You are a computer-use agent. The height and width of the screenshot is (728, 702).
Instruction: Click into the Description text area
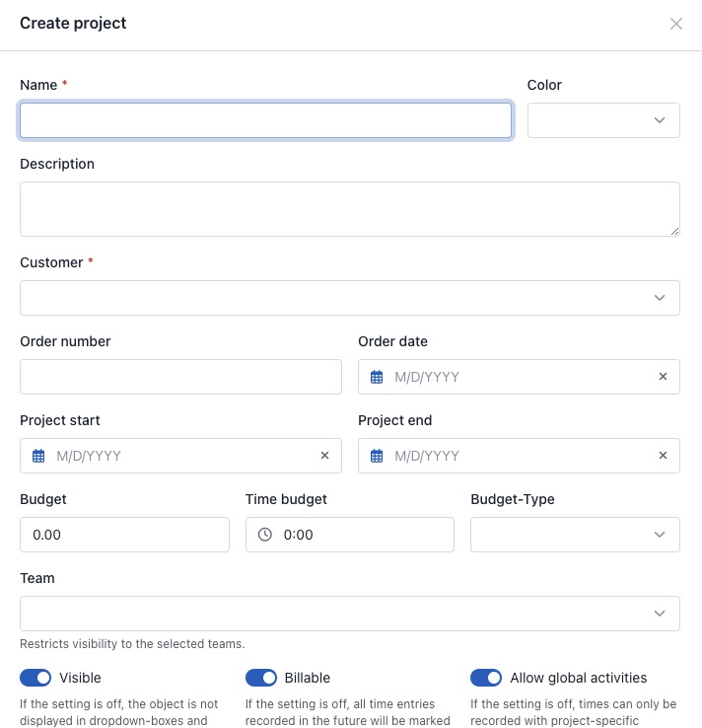pos(350,209)
